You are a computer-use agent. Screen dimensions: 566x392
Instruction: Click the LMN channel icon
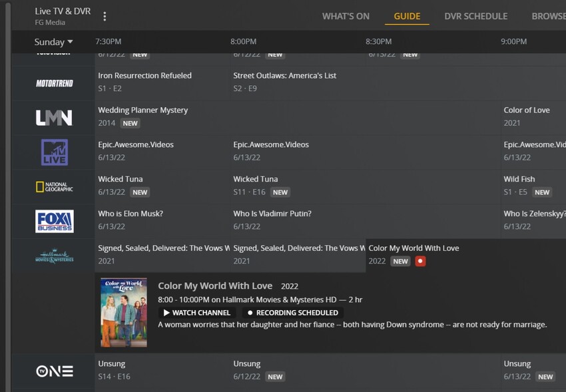click(x=53, y=117)
